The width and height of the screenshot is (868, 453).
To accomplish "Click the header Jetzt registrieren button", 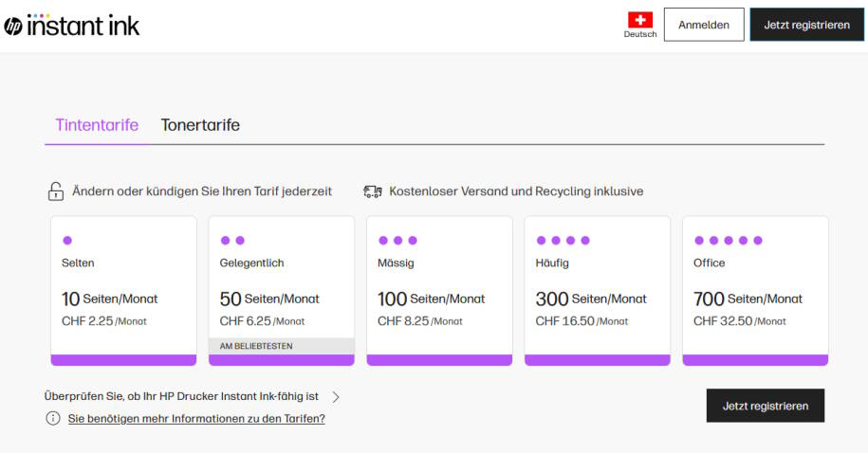I will click(806, 25).
